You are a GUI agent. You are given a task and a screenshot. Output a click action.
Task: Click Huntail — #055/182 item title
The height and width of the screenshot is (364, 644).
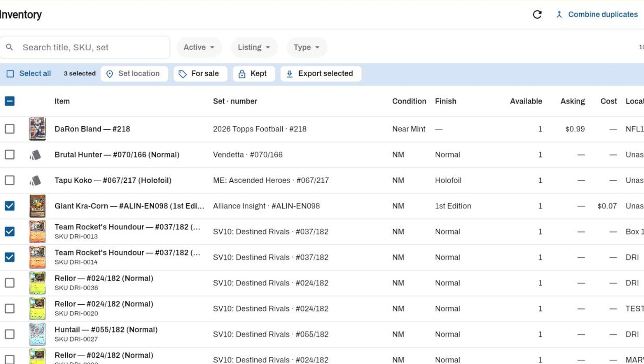(106, 329)
